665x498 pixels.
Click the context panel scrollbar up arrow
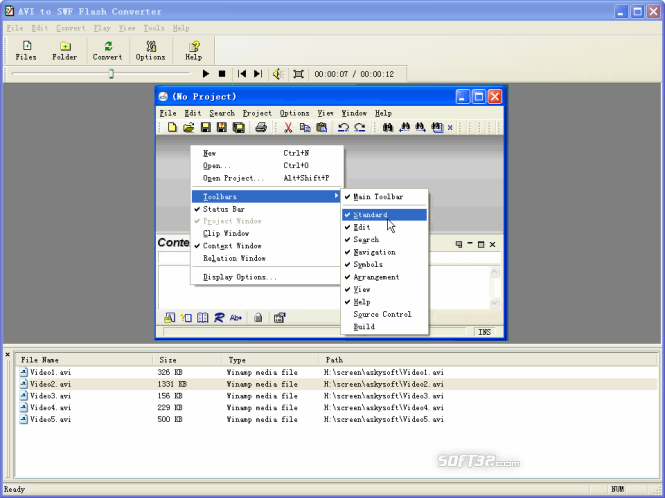[495, 272]
